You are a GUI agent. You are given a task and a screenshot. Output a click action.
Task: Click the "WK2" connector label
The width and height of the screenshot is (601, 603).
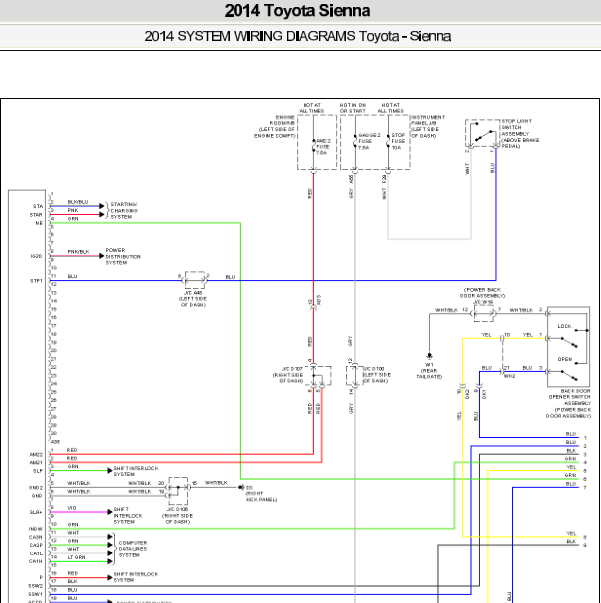(509, 376)
